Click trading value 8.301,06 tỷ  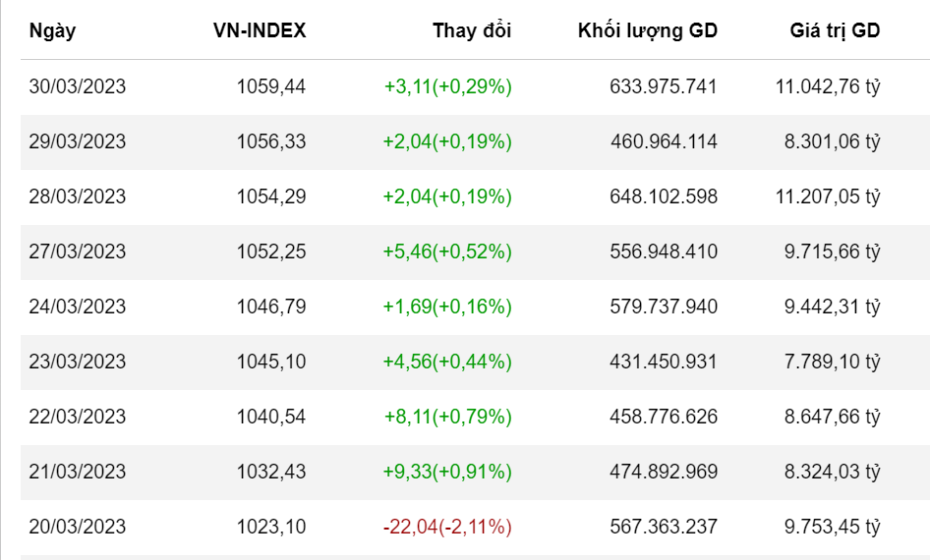(832, 142)
